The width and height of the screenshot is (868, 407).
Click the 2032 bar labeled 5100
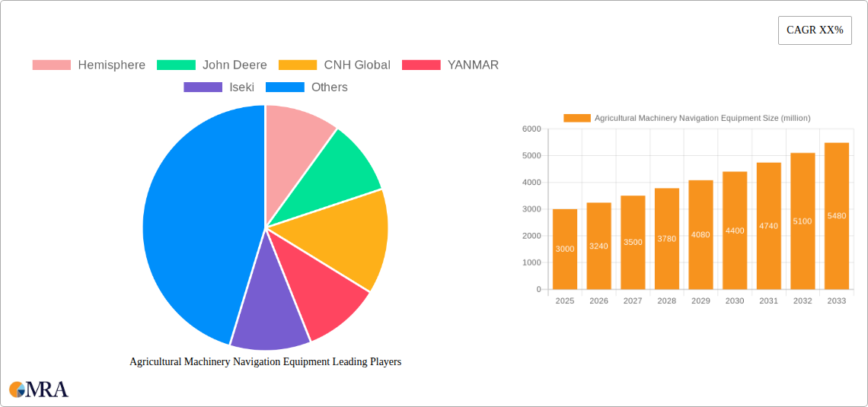pyautogui.click(x=803, y=221)
